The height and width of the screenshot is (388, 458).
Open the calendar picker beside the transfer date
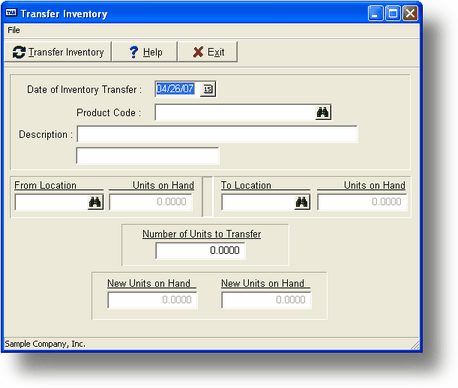click(x=208, y=89)
